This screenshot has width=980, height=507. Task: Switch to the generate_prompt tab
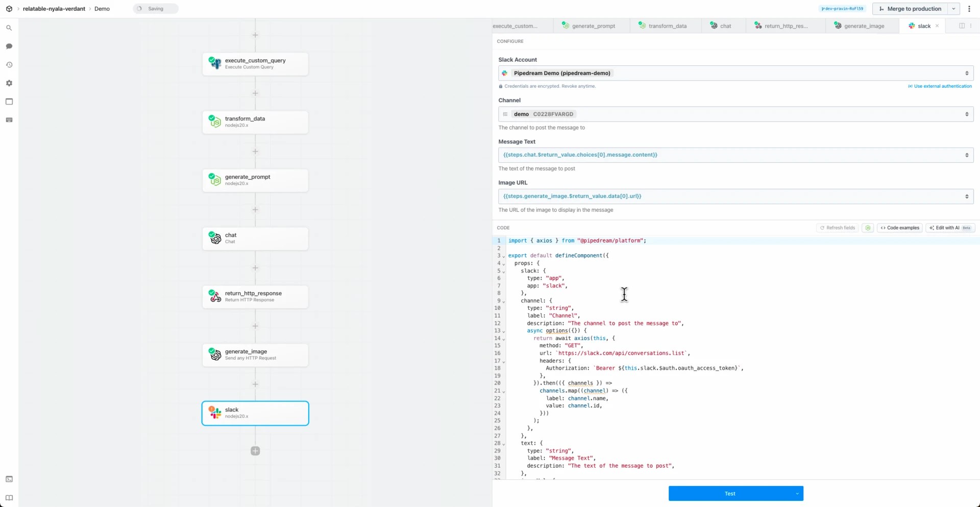coord(593,26)
